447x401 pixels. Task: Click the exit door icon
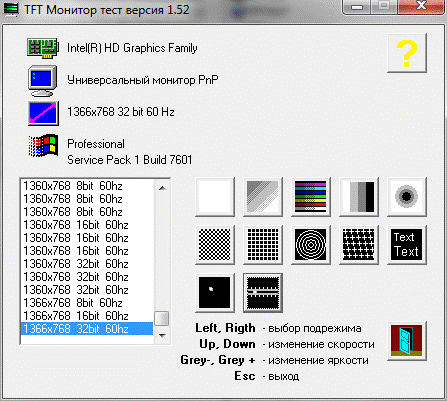(407, 341)
